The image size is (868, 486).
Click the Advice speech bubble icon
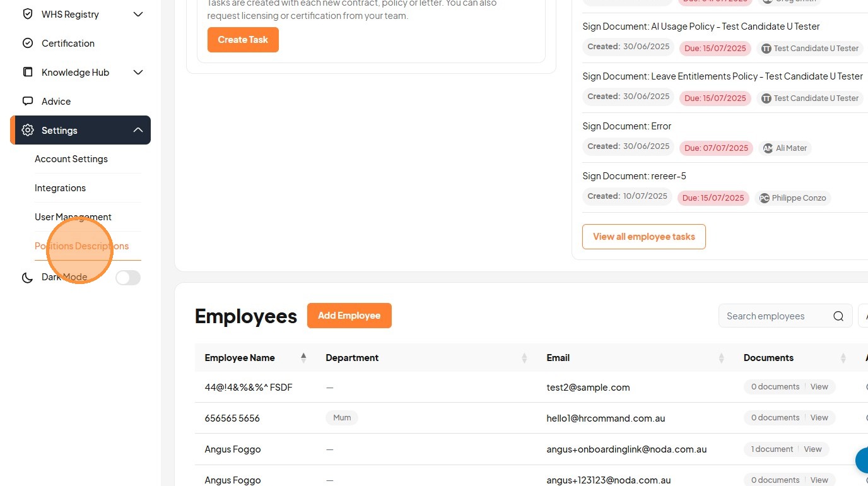point(28,101)
